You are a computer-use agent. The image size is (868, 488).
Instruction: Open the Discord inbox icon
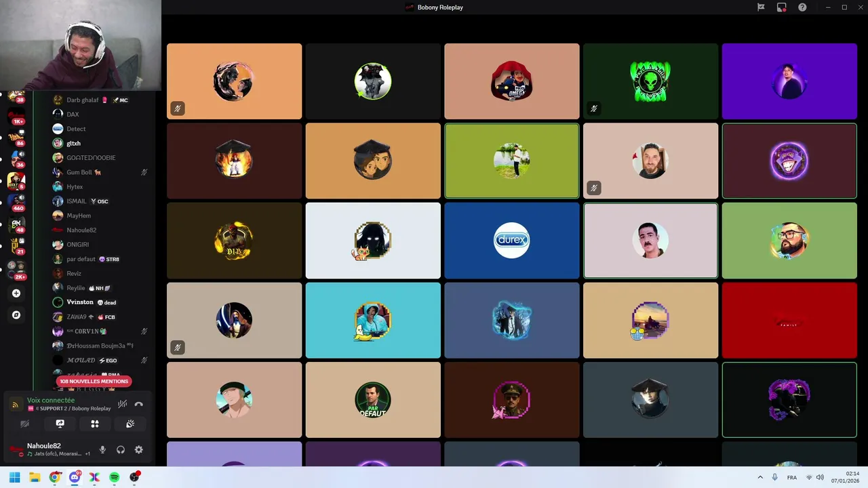[x=782, y=7]
